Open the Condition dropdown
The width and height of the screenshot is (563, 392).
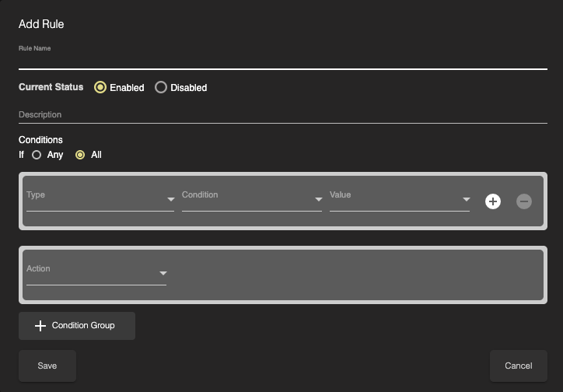tap(245, 200)
